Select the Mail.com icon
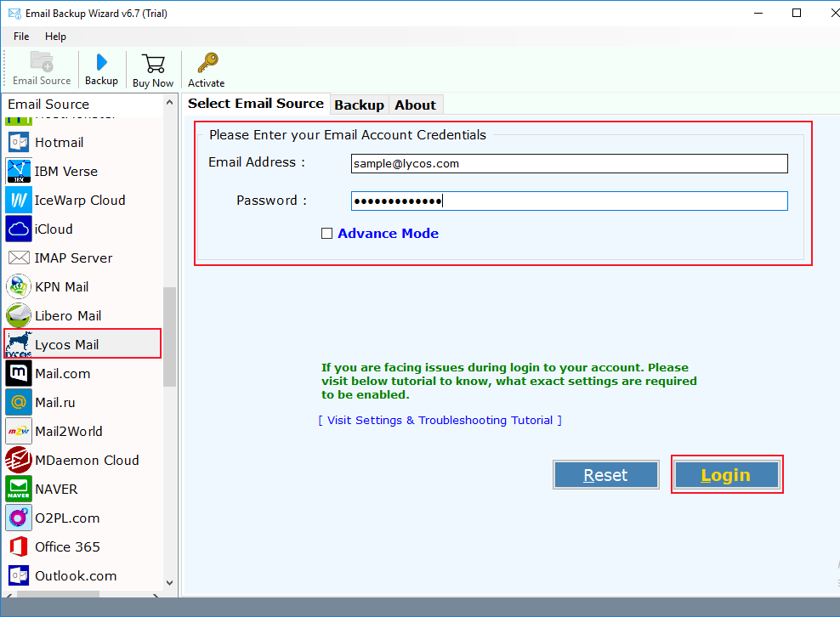 tap(19, 374)
